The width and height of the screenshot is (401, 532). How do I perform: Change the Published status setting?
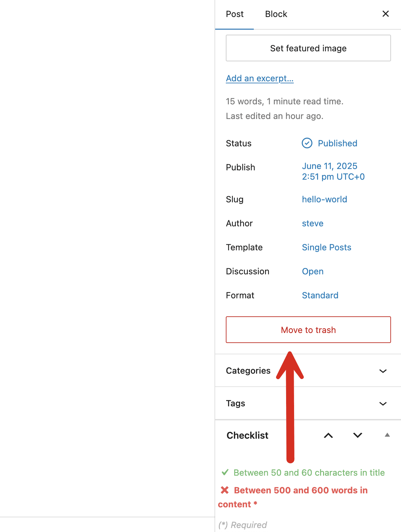337,143
